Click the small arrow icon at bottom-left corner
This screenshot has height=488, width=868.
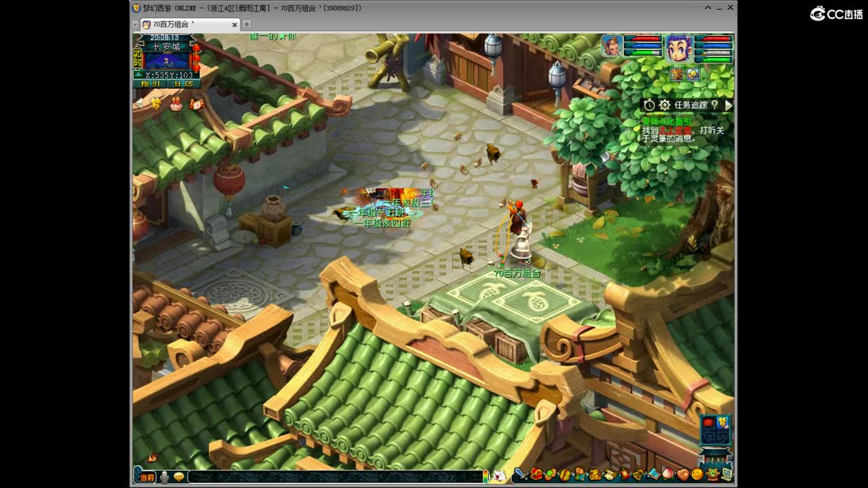[x=153, y=457]
